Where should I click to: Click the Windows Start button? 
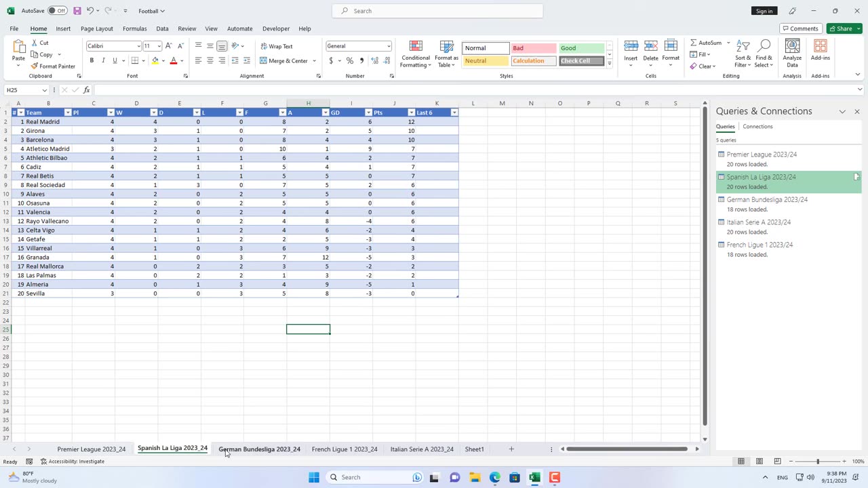314,477
